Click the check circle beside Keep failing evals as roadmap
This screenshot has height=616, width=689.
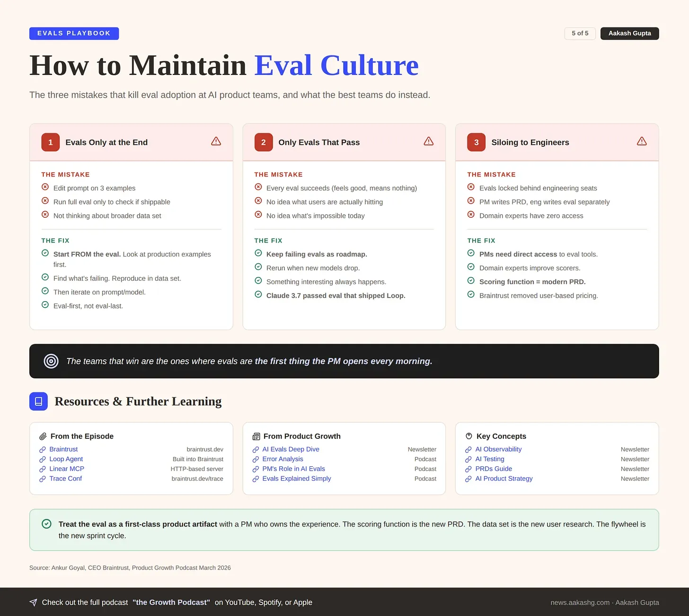(258, 253)
